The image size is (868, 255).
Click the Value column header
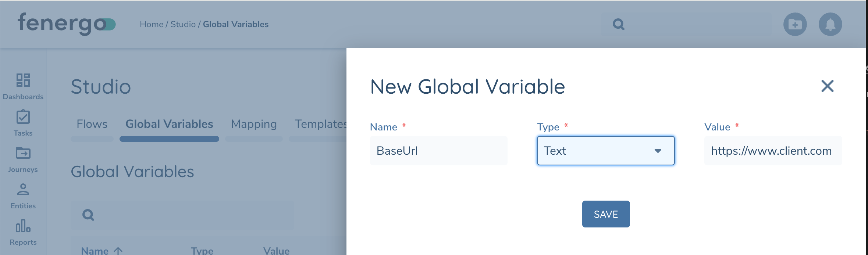[276, 251]
